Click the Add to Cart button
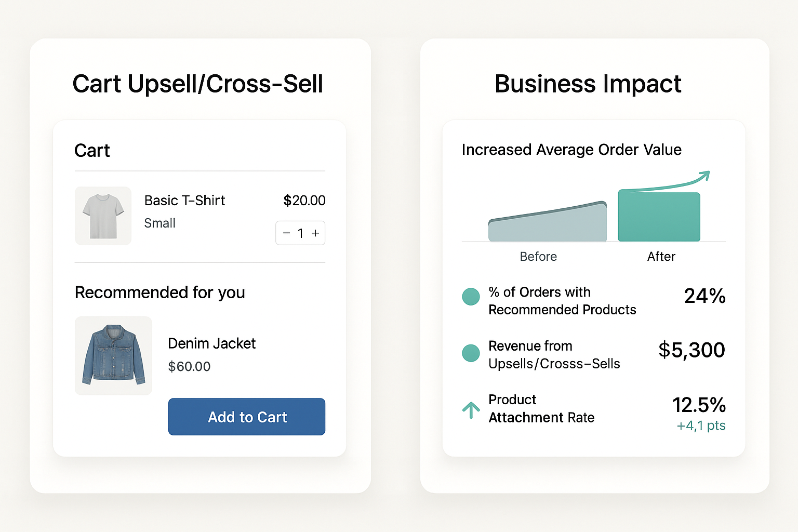 pos(246,417)
